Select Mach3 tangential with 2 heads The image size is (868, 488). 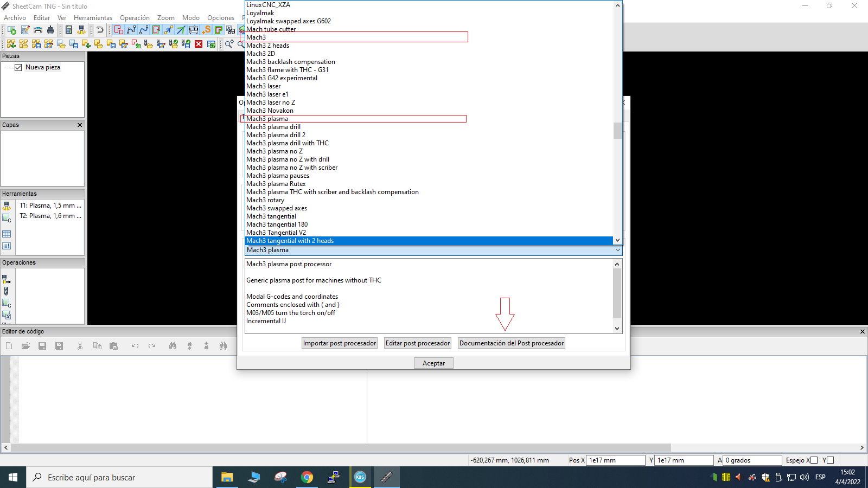[x=429, y=241]
